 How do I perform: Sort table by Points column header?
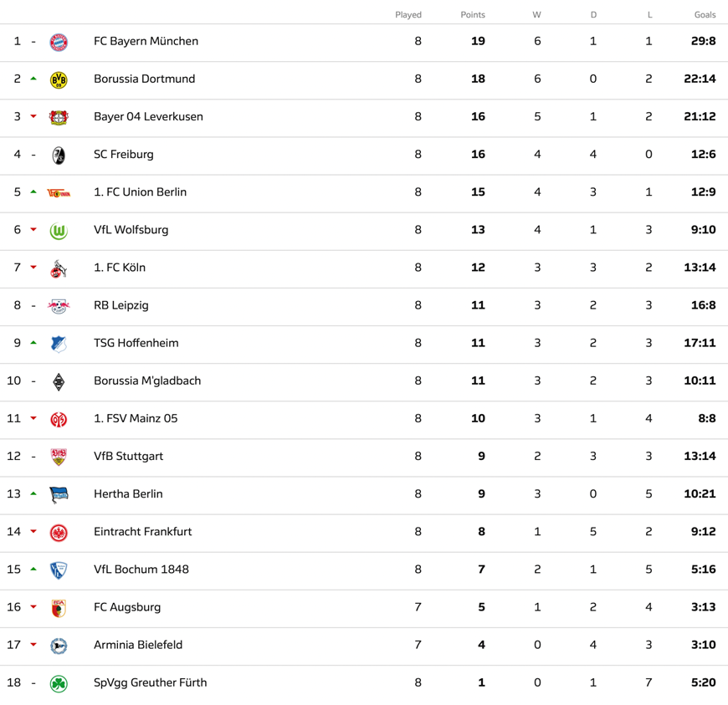473,15
